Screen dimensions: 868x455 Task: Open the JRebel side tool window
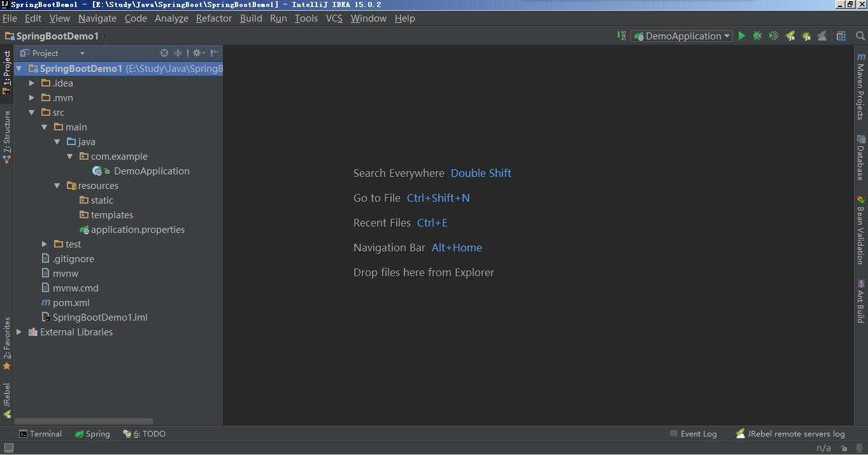7,400
